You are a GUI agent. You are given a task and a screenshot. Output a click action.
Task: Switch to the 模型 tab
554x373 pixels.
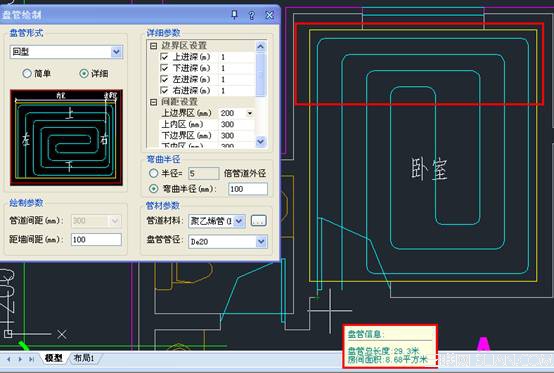54,358
